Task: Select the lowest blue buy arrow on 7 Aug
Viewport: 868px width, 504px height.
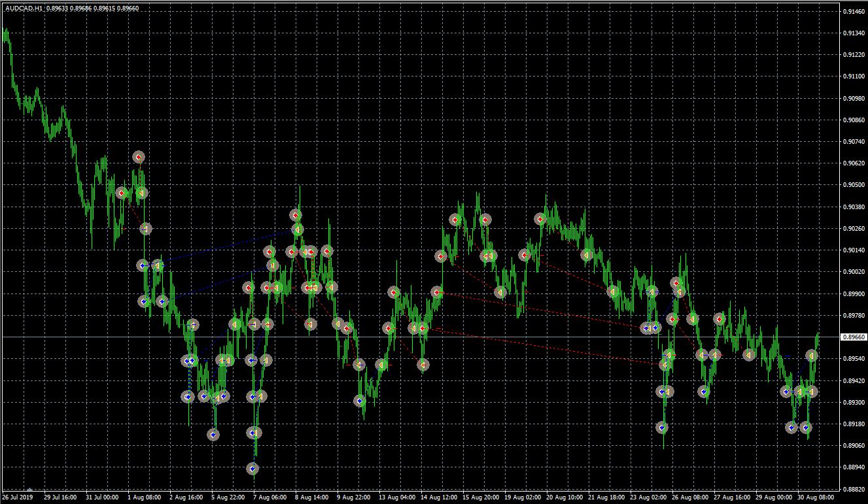Action: tap(252, 469)
